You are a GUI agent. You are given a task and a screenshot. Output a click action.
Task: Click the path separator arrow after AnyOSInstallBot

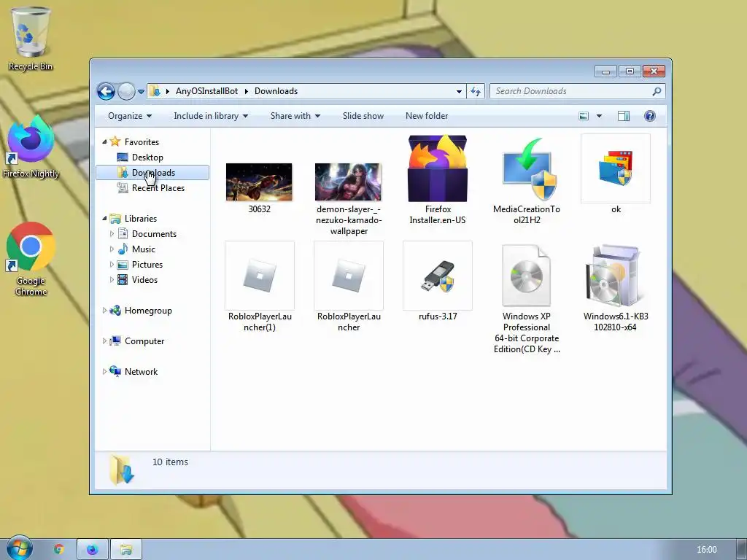pos(247,91)
